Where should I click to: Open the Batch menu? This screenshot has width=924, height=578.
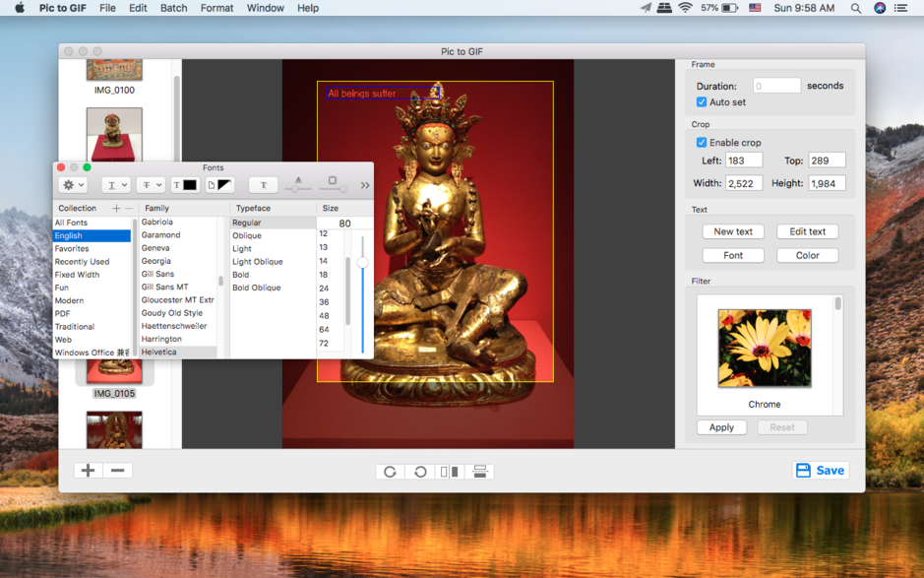pyautogui.click(x=173, y=8)
